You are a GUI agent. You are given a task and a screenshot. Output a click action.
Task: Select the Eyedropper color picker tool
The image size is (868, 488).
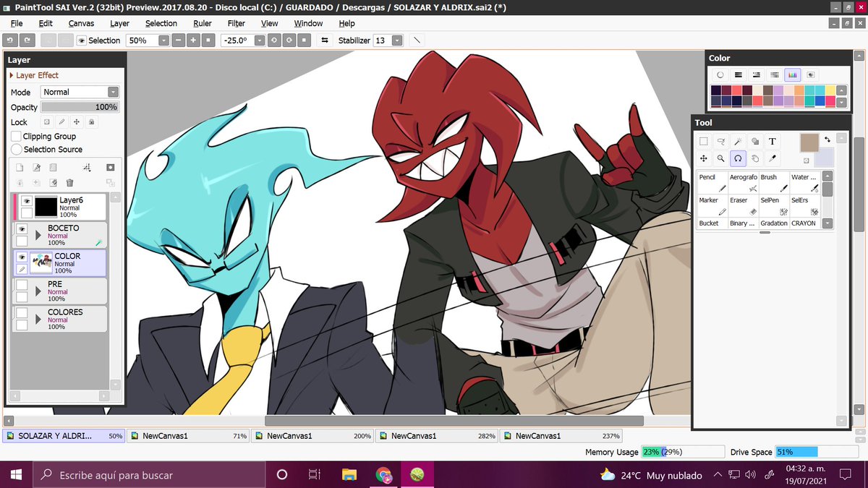pos(773,158)
